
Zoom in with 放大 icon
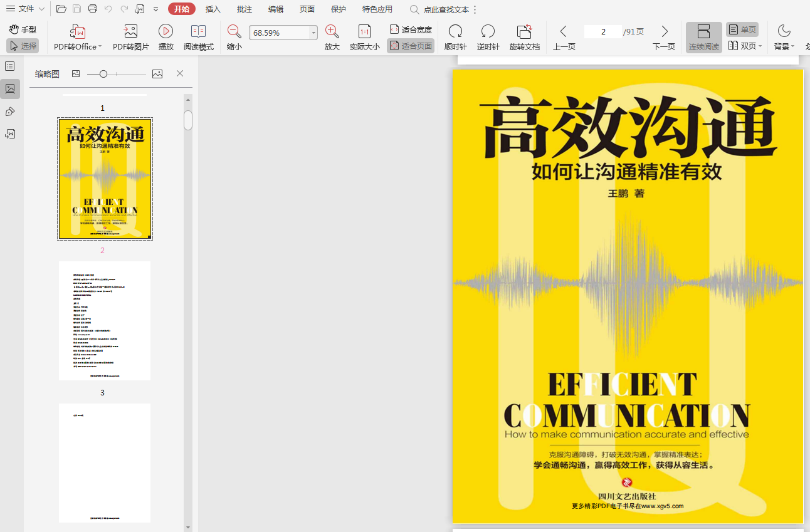tap(332, 32)
